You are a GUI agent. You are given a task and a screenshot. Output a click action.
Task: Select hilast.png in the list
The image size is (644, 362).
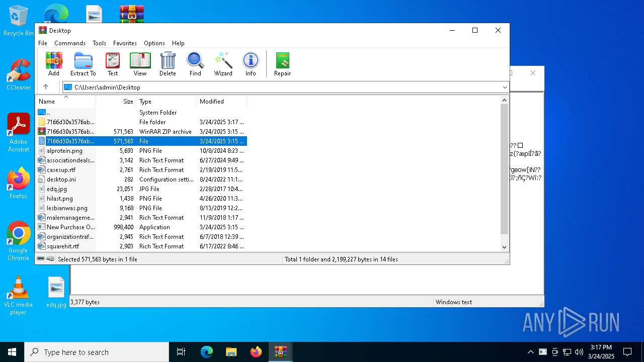tap(141, 199)
